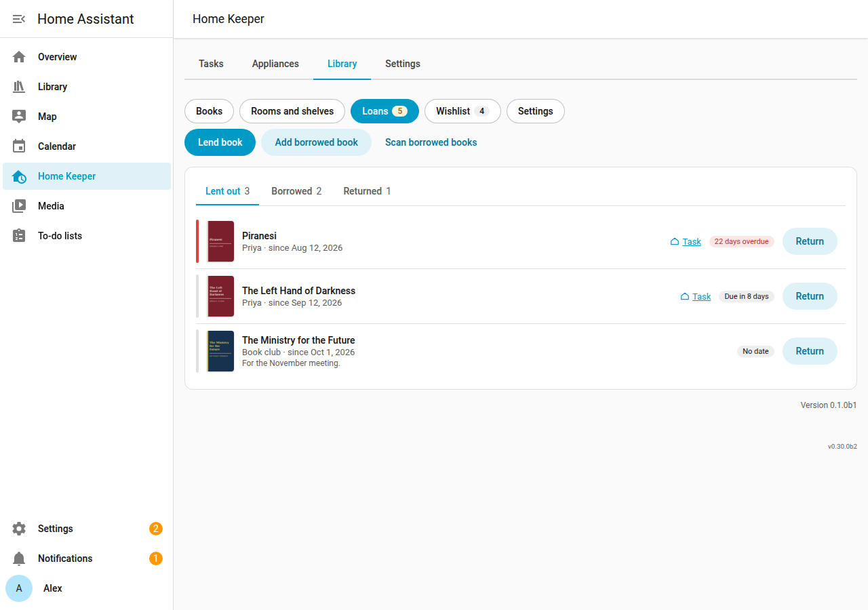This screenshot has width=868, height=610.
Task: Return the Piranesi book
Action: coord(810,241)
